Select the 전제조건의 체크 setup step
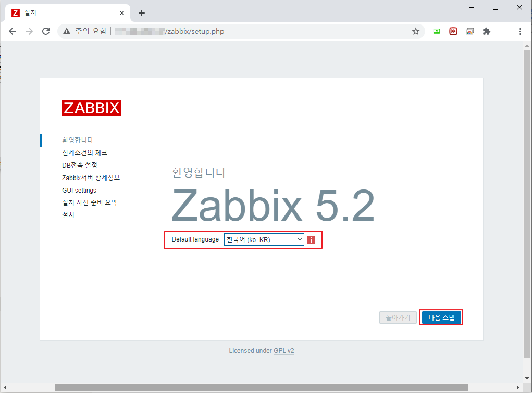The height and width of the screenshot is (393, 532). coord(84,153)
